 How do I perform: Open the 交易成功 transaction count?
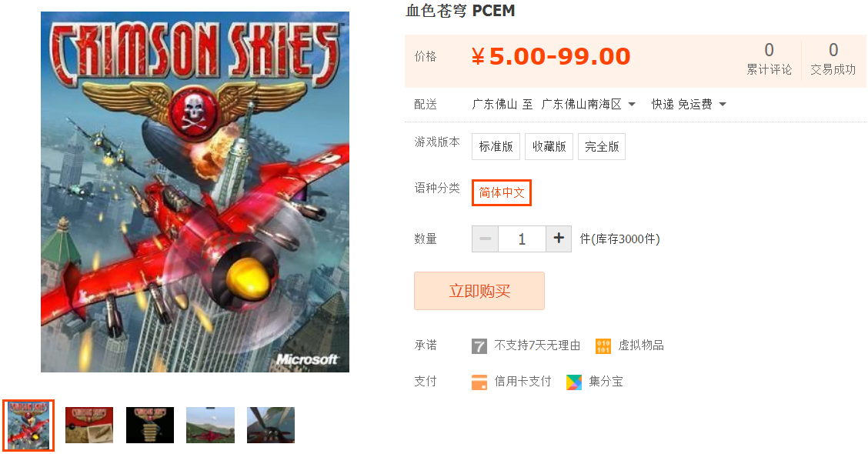(x=833, y=58)
